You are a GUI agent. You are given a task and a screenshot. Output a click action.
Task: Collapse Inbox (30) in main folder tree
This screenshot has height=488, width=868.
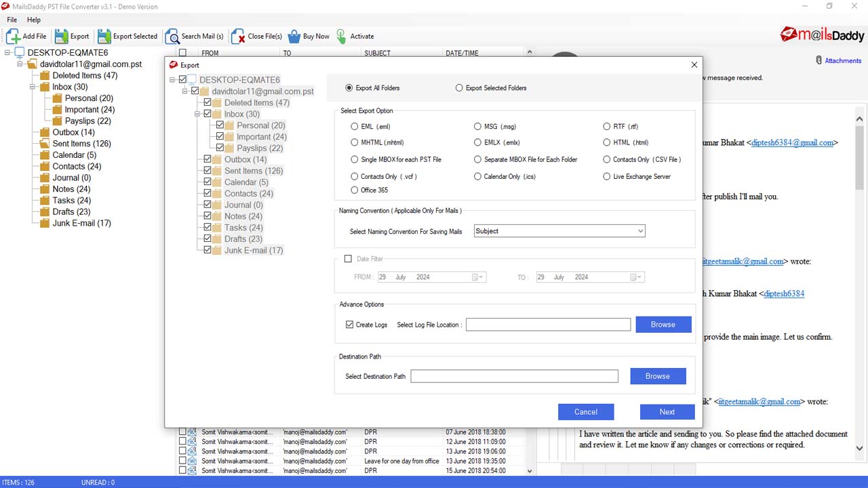(33, 87)
